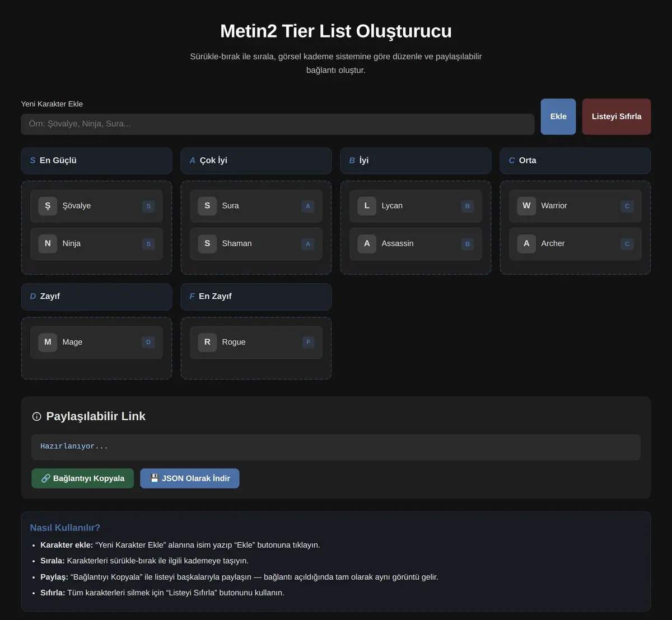Viewport: 672px width, 620px height.
Task: Click the Listeyi Sıfırla button
Action: 617,116
